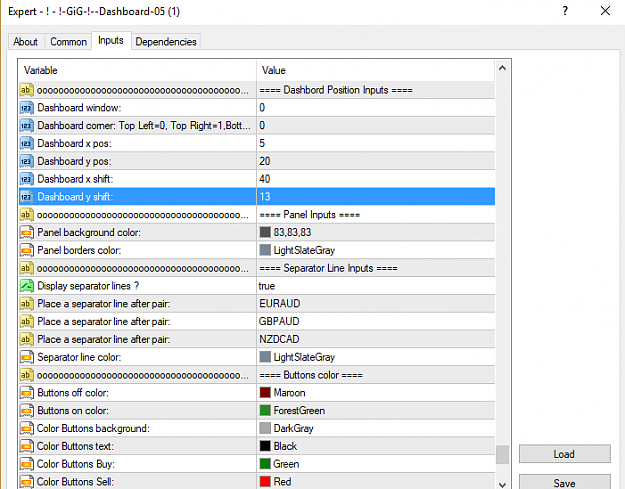625x489 pixels.
Task: Click the color icon beside Panel background color
Action: click(26, 233)
